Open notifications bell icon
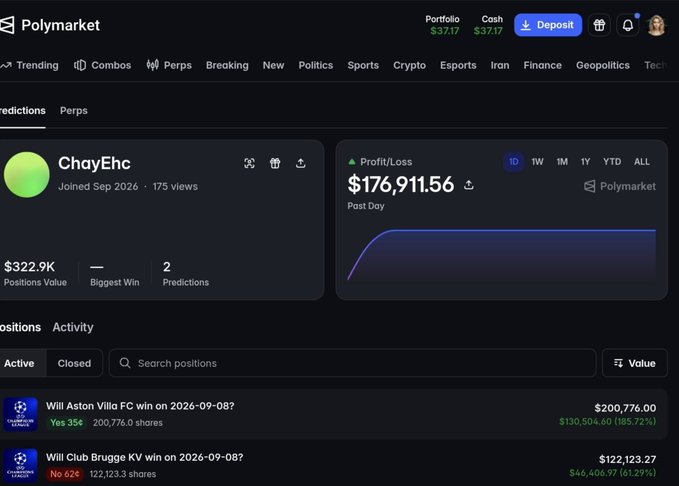 (628, 25)
